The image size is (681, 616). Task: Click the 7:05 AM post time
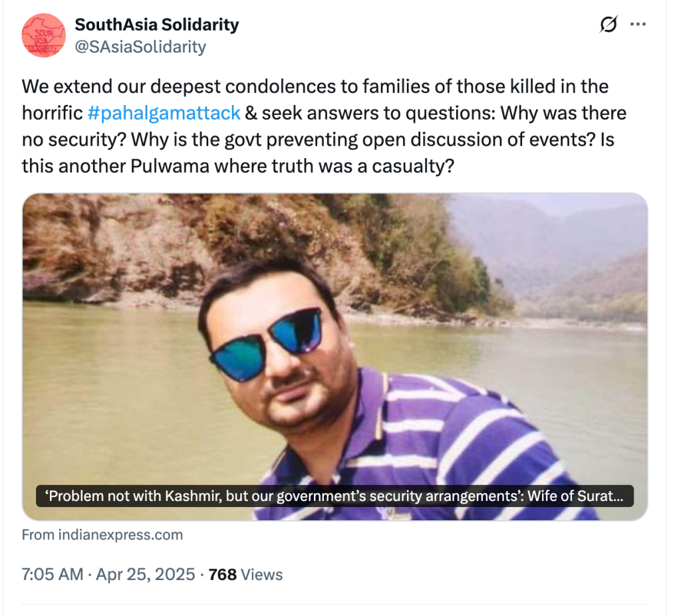[53, 574]
